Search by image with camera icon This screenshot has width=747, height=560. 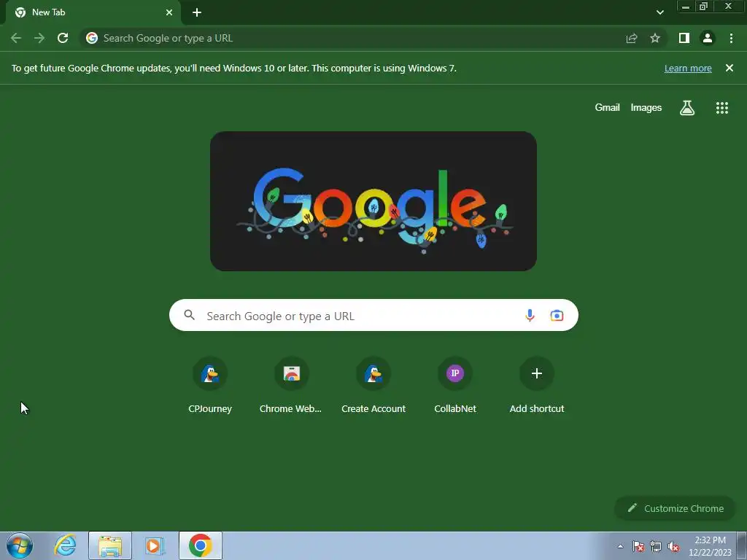[557, 315]
